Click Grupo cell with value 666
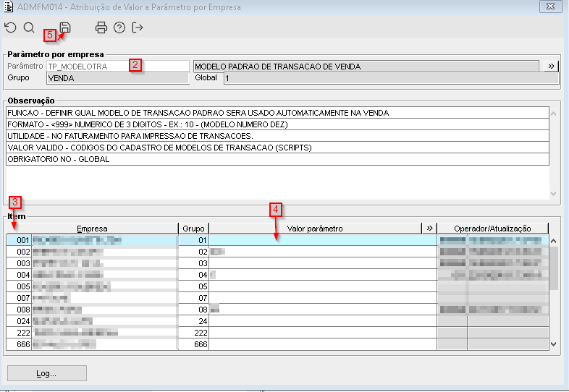The height and width of the screenshot is (392, 569). [x=194, y=344]
